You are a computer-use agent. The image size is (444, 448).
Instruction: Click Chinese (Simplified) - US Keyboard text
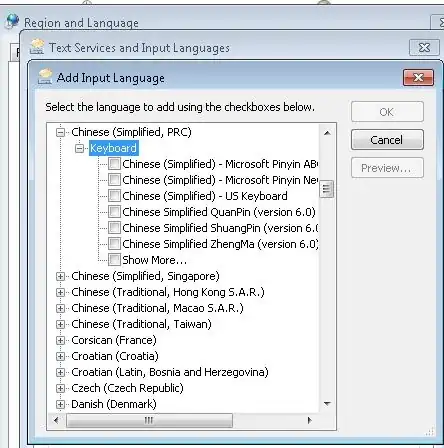coord(205,196)
